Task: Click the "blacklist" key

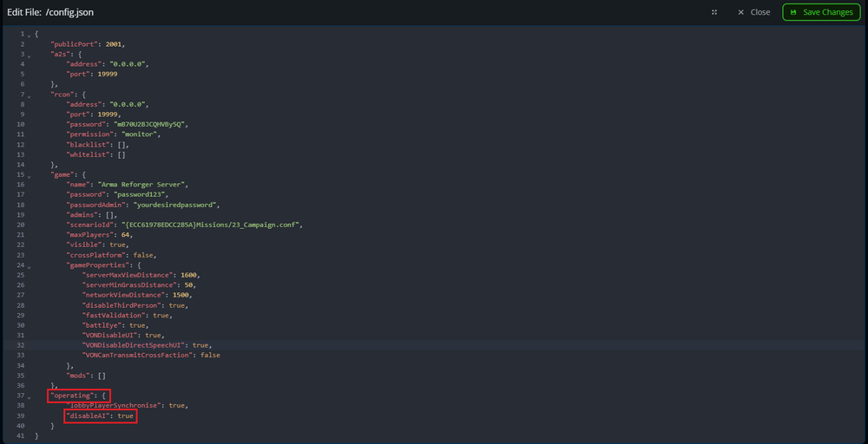Action: coord(88,144)
